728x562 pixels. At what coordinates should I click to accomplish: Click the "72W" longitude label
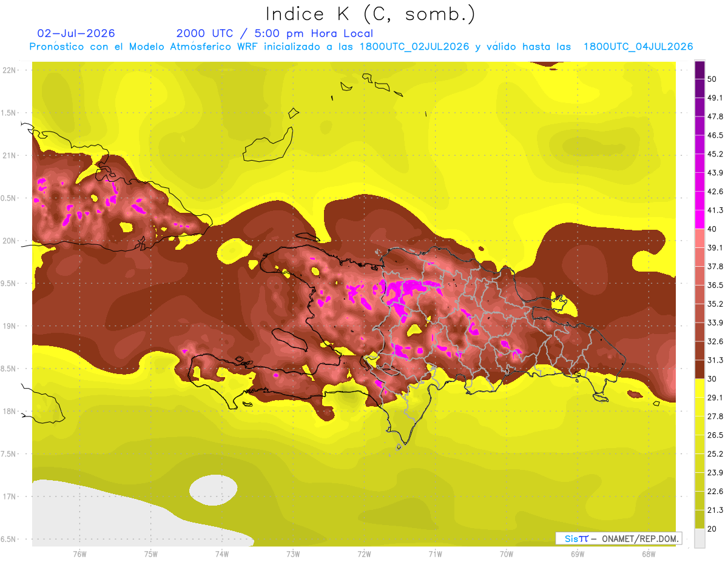tap(364, 554)
